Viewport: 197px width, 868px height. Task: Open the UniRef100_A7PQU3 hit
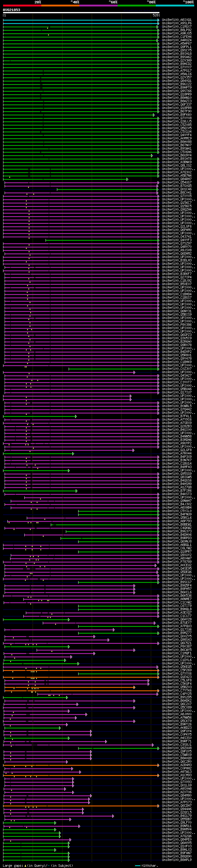pyautogui.click(x=176, y=626)
